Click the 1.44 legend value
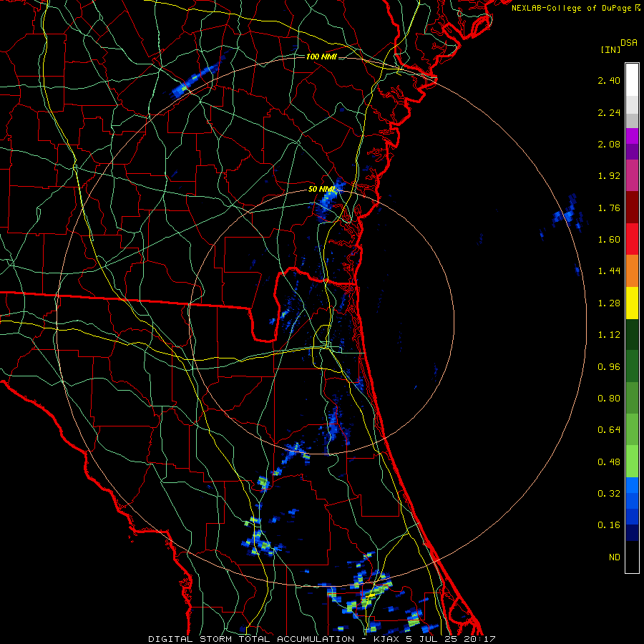The image size is (644, 644). pos(609,271)
